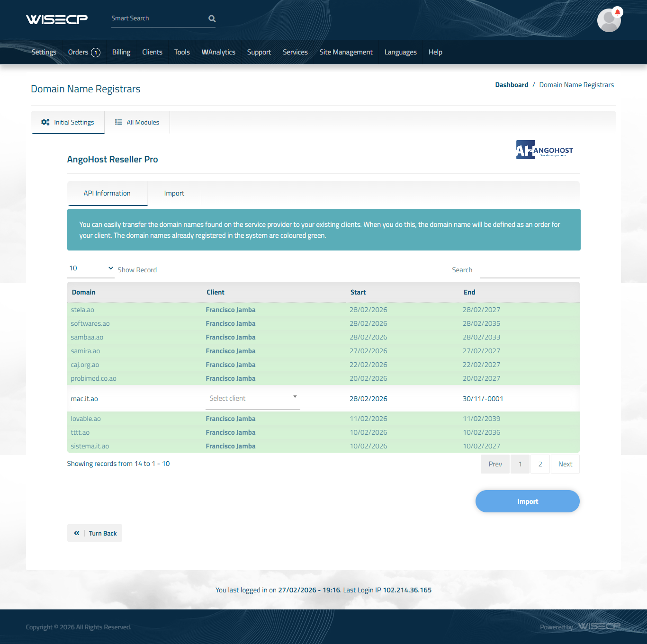Open the user avatar profile menu
The height and width of the screenshot is (644, 647).
click(609, 21)
